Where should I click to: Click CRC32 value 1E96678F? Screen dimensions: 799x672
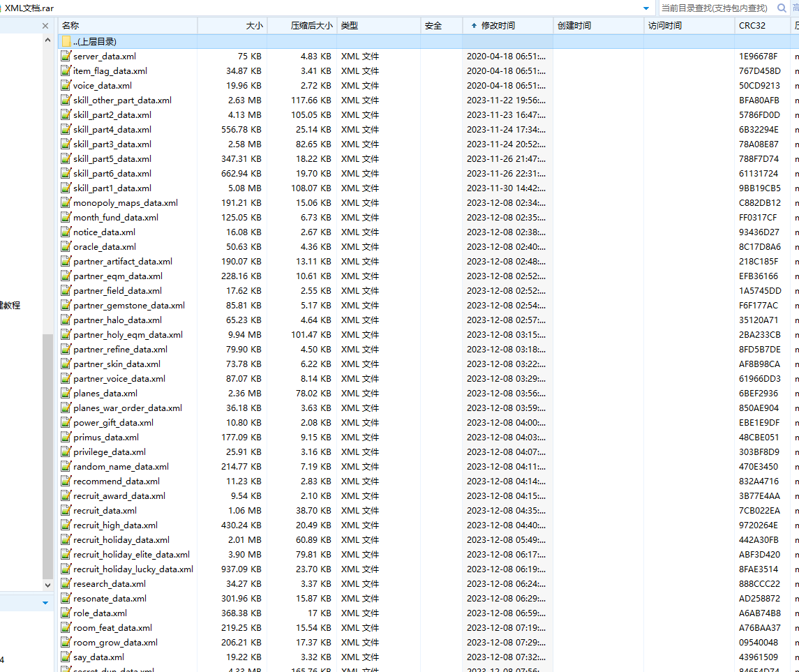pyautogui.click(x=759, y=56)
